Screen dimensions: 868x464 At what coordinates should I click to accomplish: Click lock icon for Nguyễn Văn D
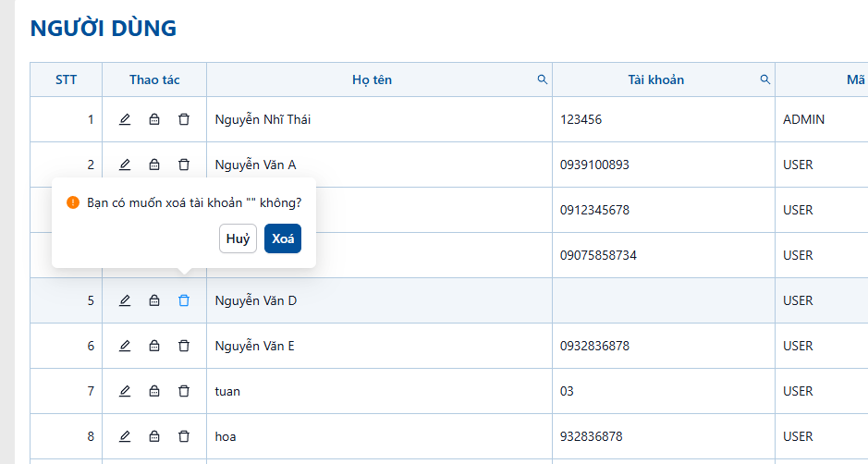tap(154, 300)
